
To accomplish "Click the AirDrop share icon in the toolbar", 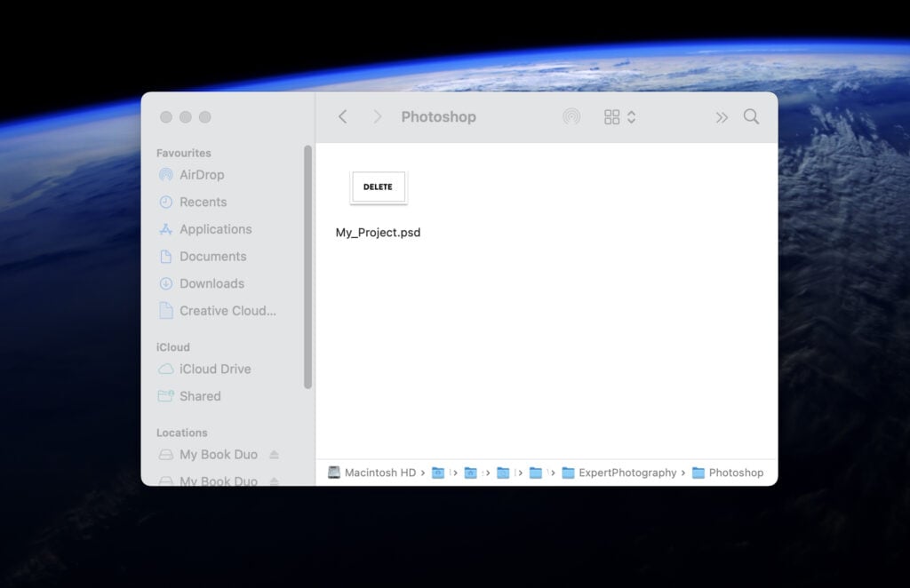I will tap(571, 116).
